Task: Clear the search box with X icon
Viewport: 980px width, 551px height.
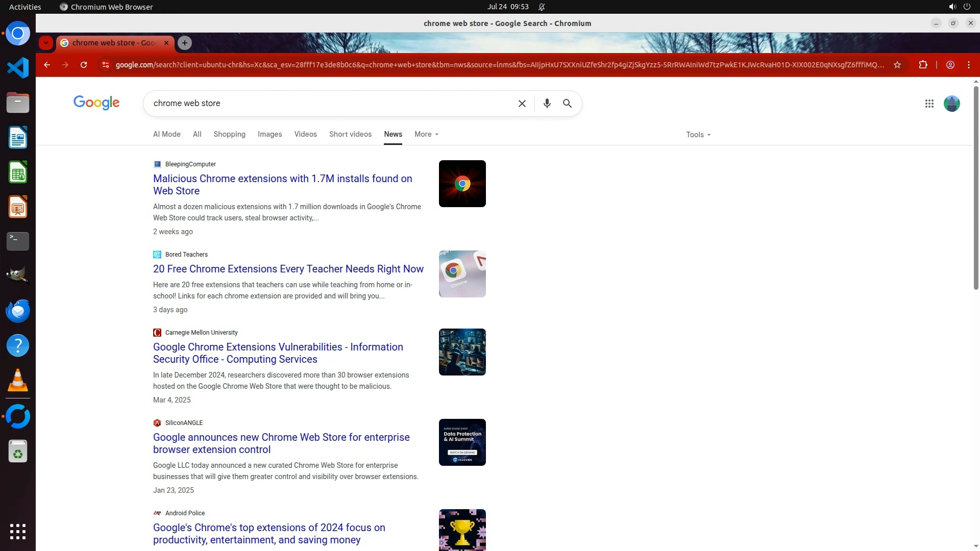Action: (522, 104)
